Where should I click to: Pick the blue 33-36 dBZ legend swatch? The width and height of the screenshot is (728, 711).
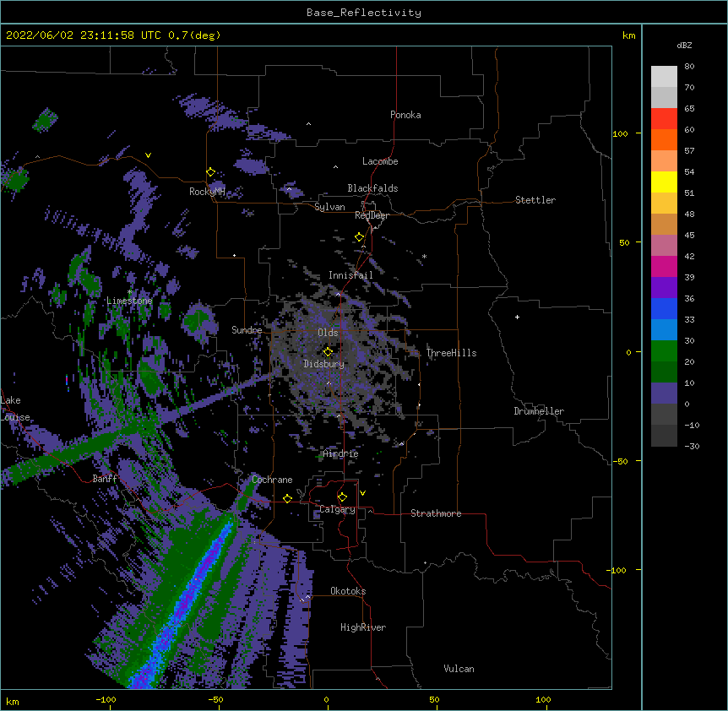[x=664, y=308]
